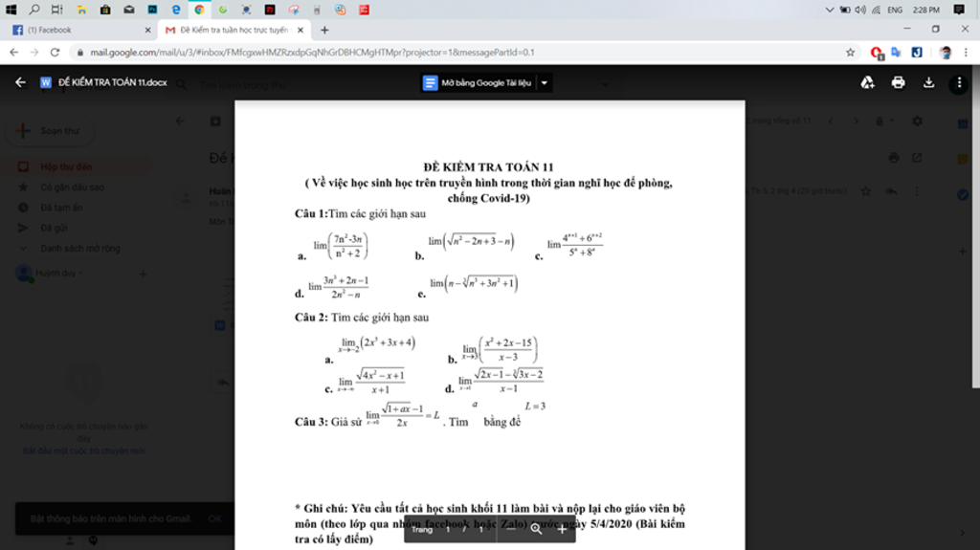Open the viewer's more options menu
The height and width of the screenshot is (550, 980).
(x=959, y=82)
